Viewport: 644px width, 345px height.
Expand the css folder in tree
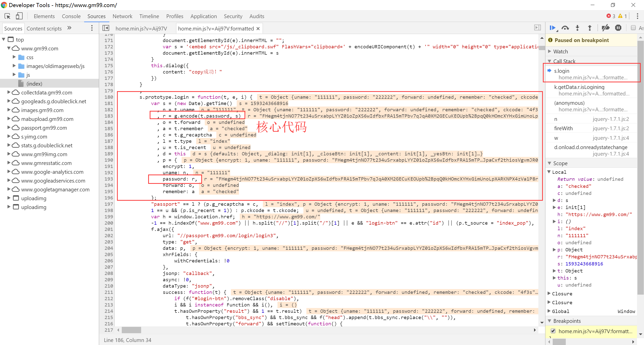pyautogui.click(x=14, y=57)
